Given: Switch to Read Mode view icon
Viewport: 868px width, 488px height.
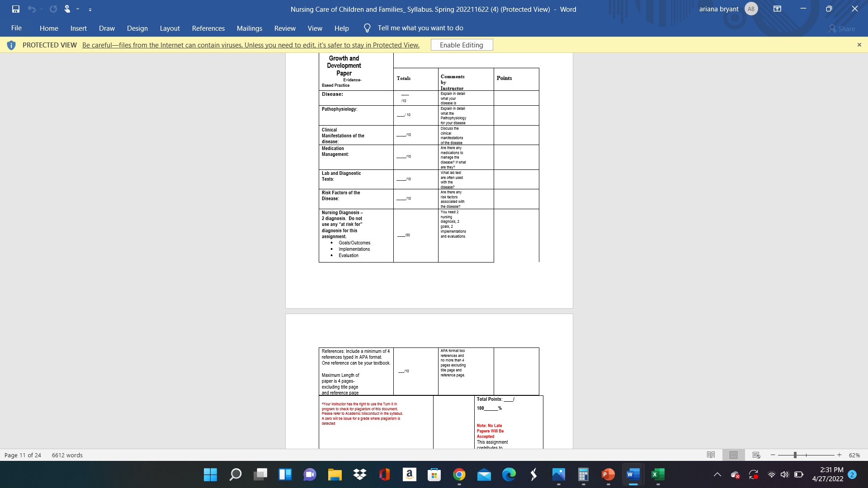Looking at the screenshot, I should [x=711, y=455].
